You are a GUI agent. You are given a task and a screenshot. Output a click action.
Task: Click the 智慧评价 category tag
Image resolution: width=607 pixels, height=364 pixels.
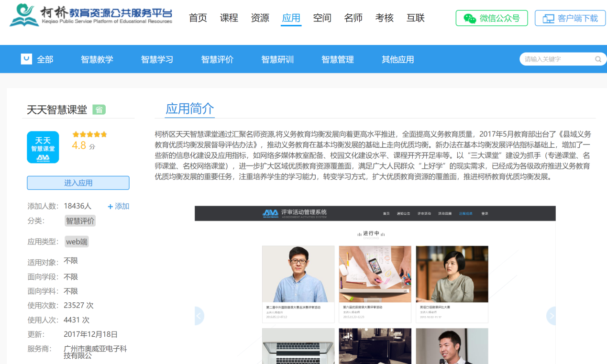[80, 221]
